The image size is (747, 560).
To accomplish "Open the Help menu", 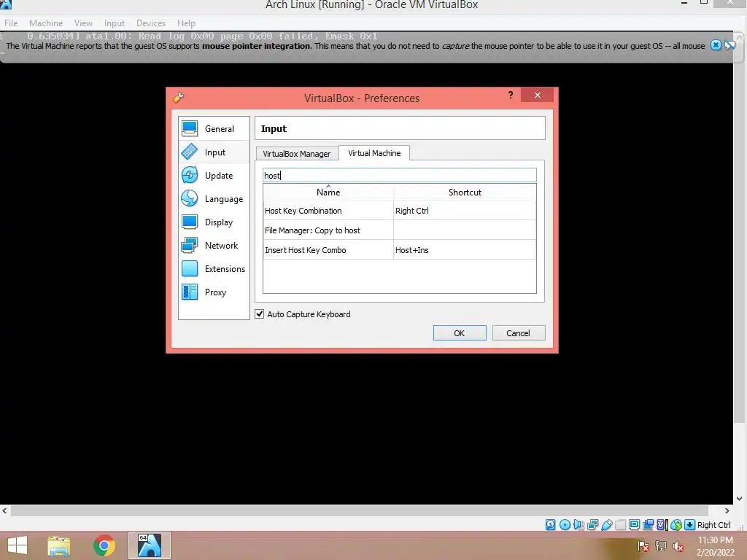I will coord(186,23).
